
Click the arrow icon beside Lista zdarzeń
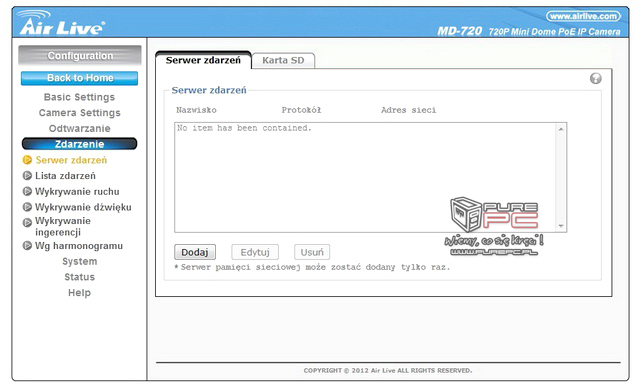coord(27,176)
